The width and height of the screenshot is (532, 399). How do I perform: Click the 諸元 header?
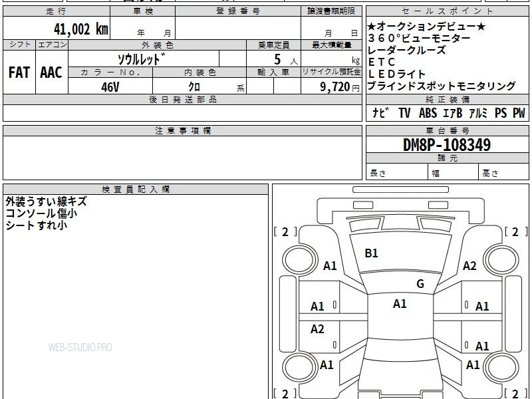(x=447, y=158)
